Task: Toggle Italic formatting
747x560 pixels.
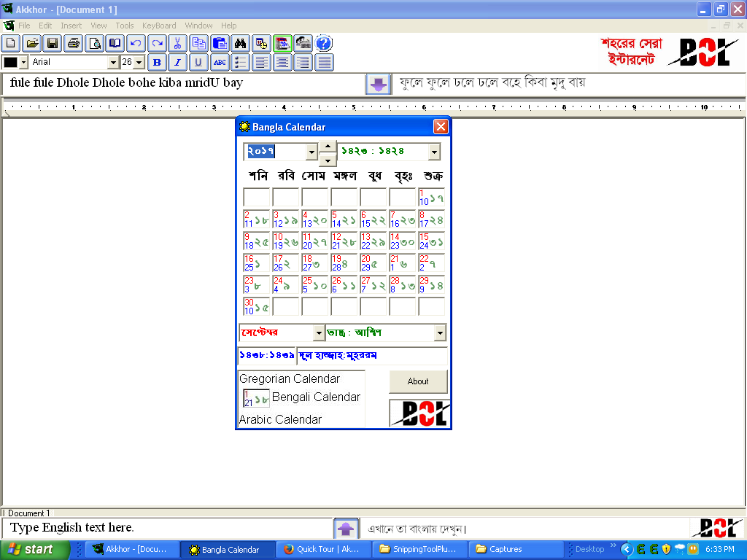Action: [177, 63]
